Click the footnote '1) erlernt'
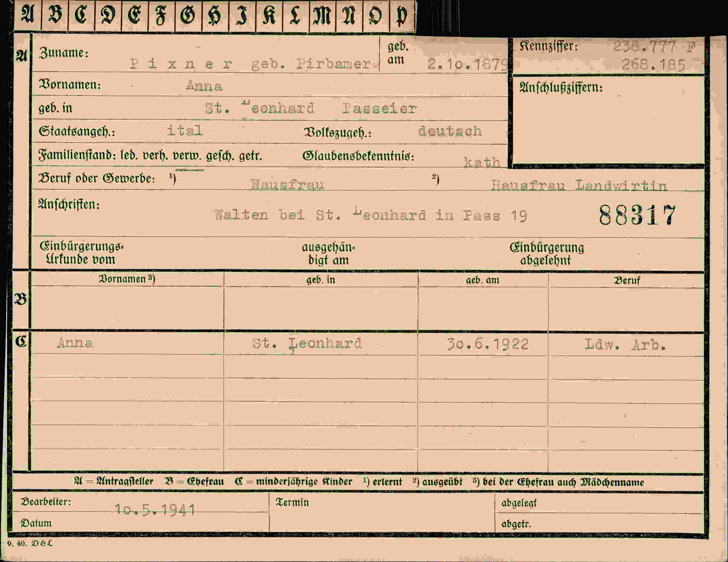Image resolution: width=728 pixels, height=562 pixels. pos(382,482)
